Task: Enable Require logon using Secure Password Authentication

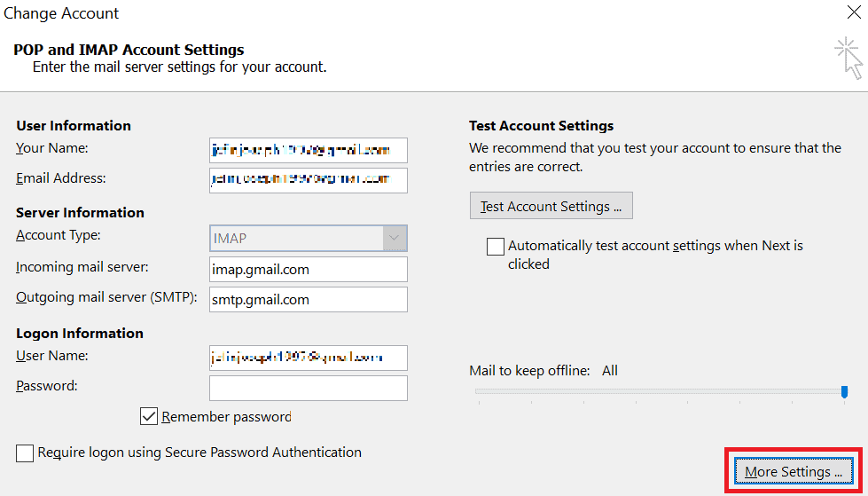Action: 25,453
